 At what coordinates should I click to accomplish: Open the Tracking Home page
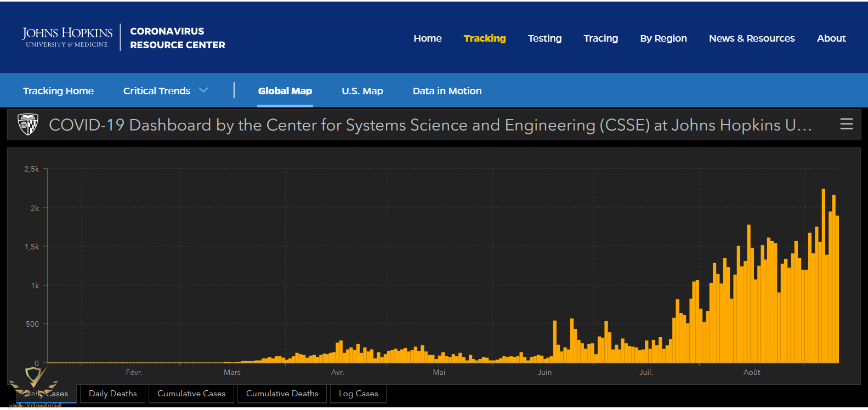tap(58, 91)
